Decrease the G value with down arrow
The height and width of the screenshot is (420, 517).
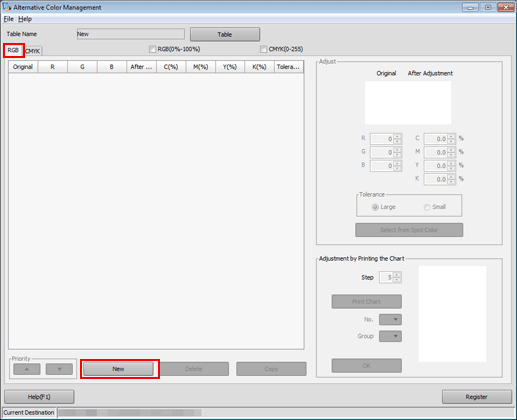pos(397,155)
